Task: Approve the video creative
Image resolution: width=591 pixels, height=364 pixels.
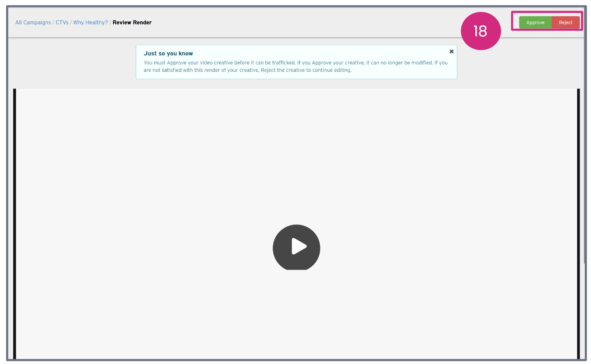Action: click(535, 23)
